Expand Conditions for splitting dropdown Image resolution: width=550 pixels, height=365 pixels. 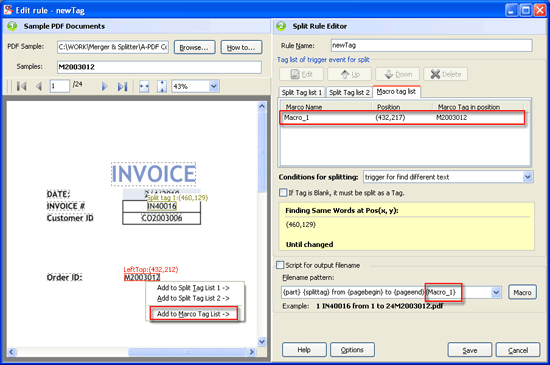tap(528, 177)
